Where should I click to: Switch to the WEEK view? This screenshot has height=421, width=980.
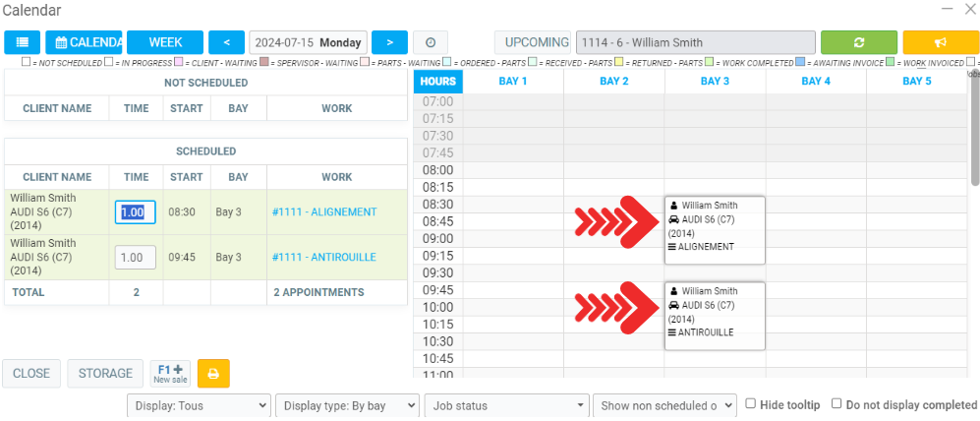(165, 43)
